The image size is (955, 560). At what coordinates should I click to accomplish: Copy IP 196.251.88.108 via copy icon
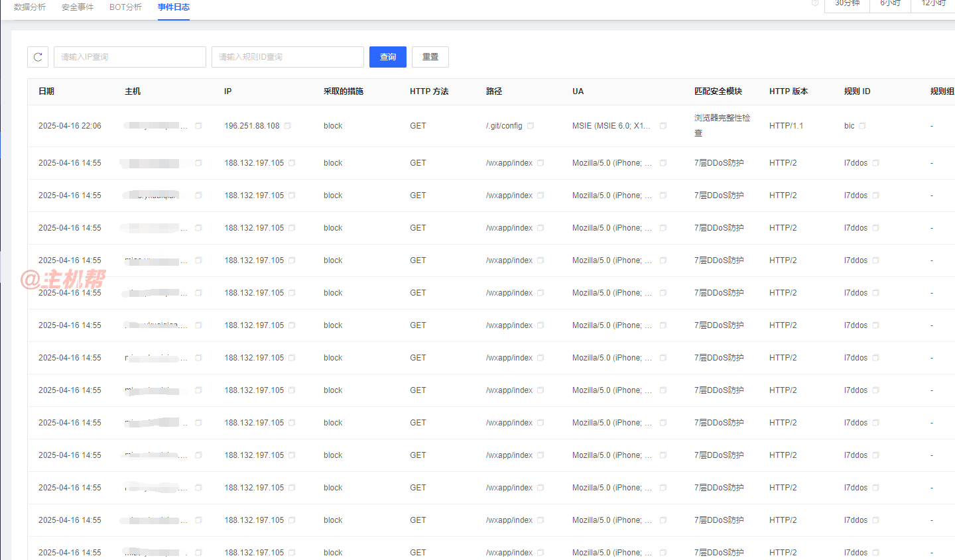click(288, 126)
